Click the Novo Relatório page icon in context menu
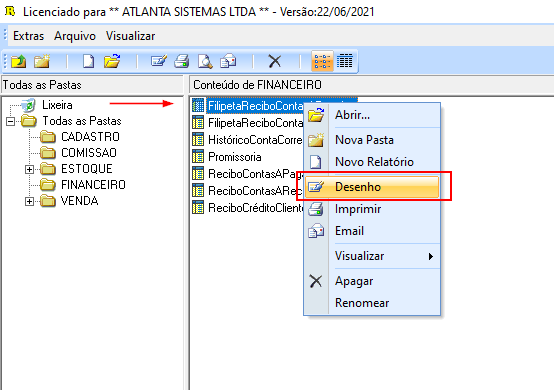This screenshot has width=554, height=390. (316, 162)
